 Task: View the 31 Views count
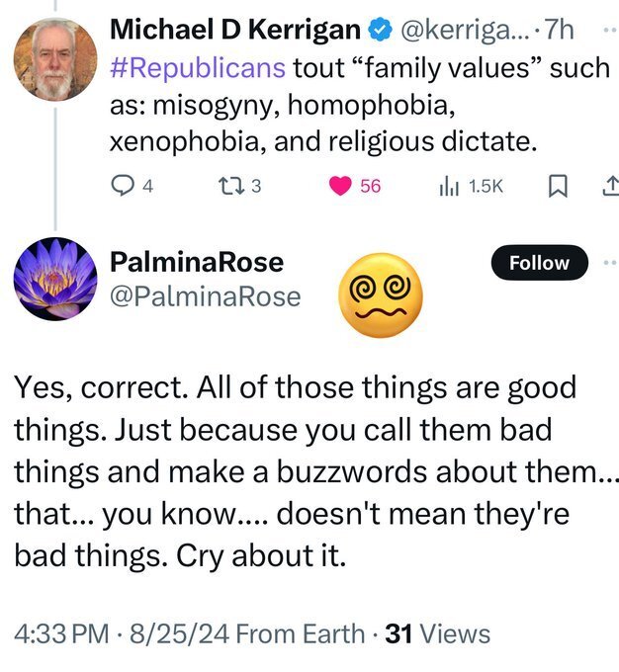click(437, 633)
